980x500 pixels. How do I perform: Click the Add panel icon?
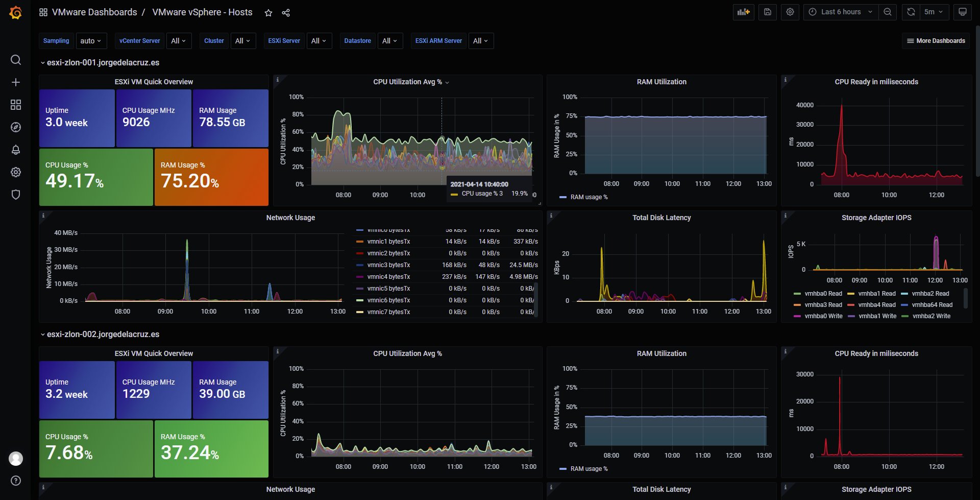tap(744, 12)
